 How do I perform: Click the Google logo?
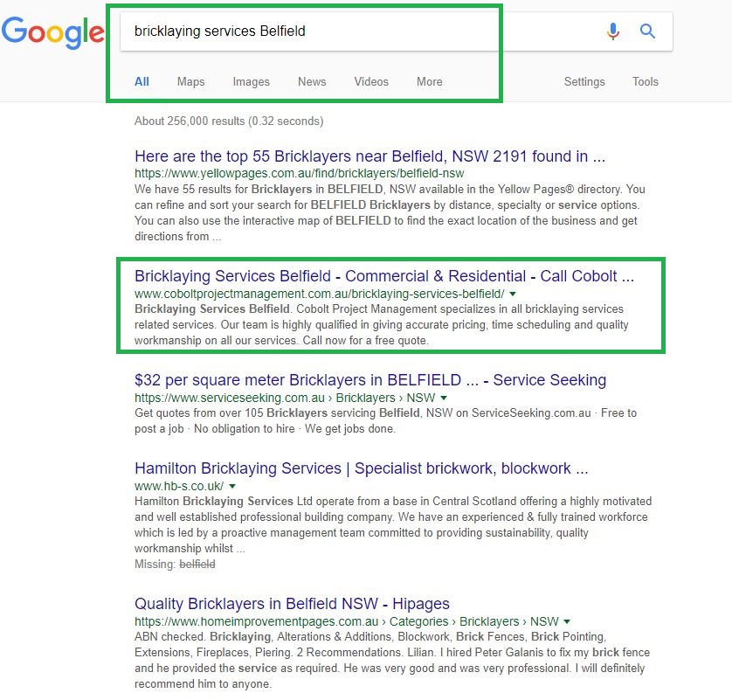(52, 32)
